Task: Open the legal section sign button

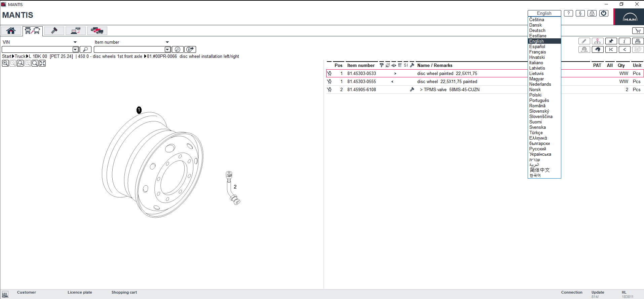Action: pos(580,13)
